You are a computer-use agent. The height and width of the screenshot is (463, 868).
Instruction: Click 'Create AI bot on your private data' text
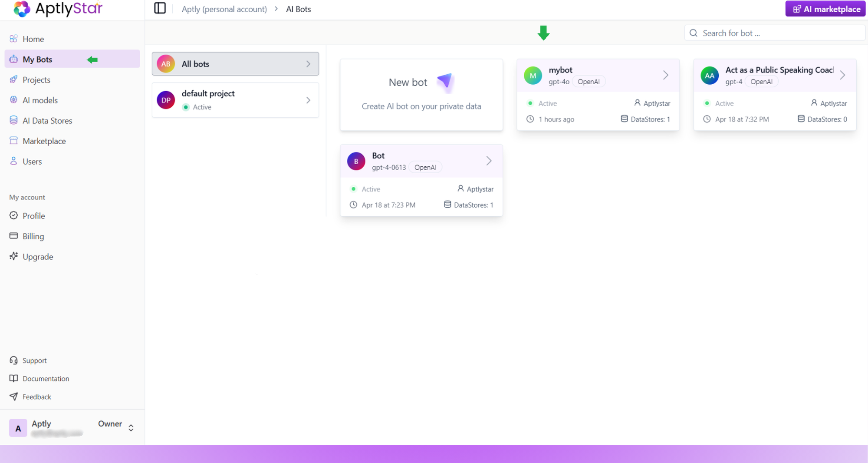point(421,106)
